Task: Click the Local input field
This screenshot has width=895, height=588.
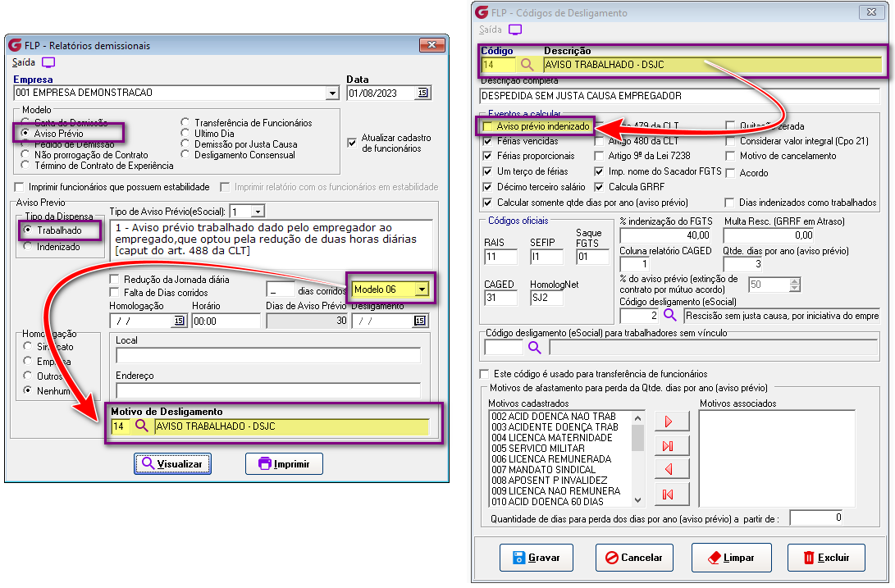Action: (x=268, y=356)
